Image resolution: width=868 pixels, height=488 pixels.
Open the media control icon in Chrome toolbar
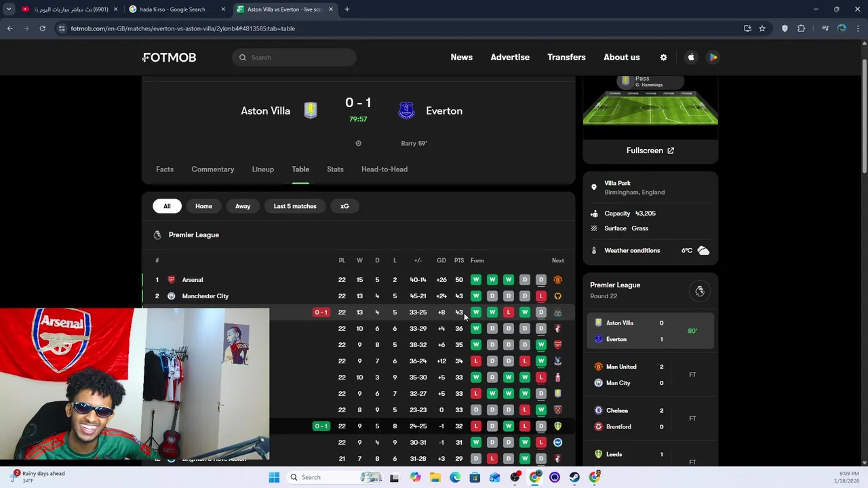pyautogui.click(x=825, y=28)
